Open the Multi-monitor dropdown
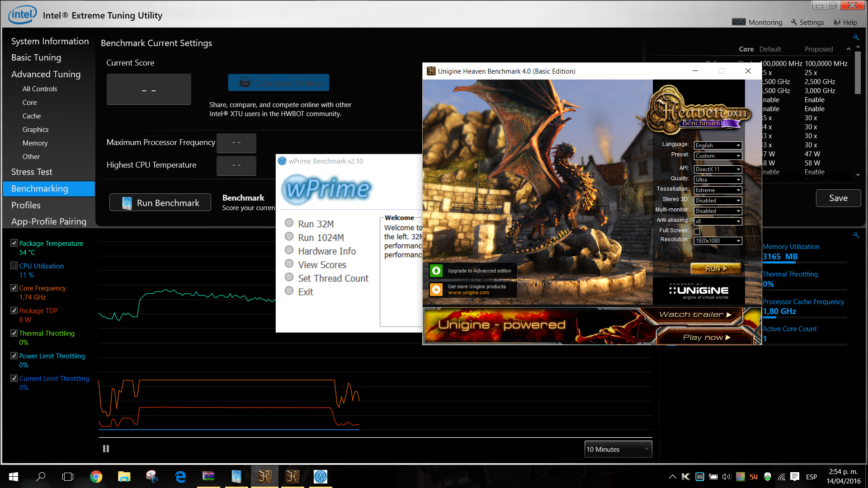868x488 pixels. (x=718, y=211)
